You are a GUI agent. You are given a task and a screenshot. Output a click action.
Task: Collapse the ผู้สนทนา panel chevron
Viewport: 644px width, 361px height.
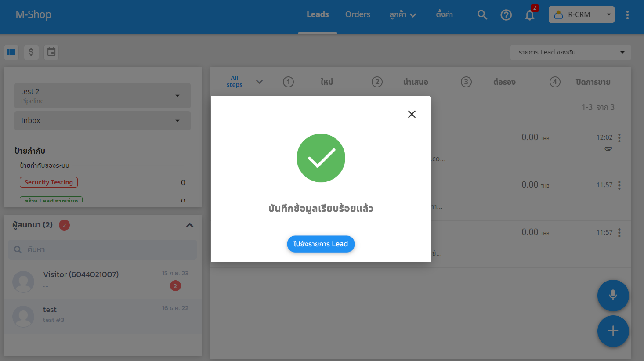pyautogui.click(x=190, y=225)
